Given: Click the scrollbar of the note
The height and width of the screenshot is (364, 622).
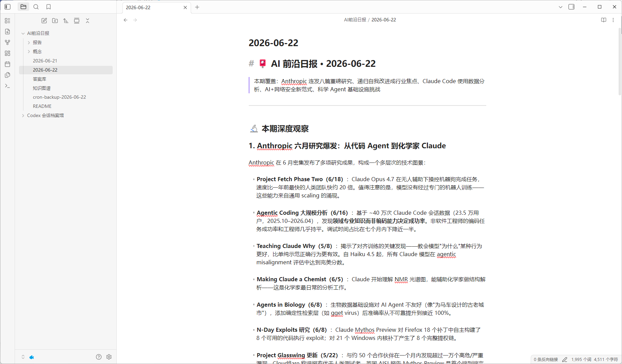Looking at the screenshot, I should pos(620,61).
